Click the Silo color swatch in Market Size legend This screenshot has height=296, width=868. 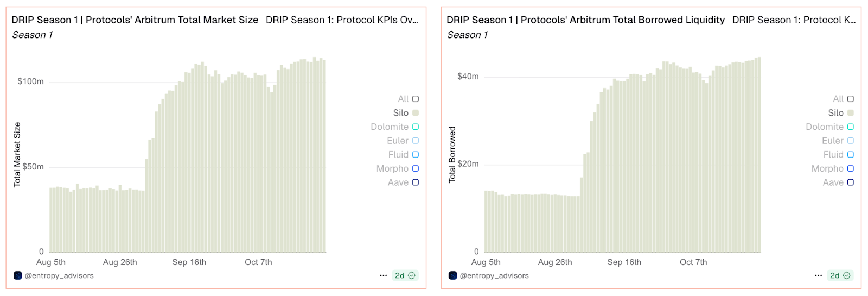pyautogui.click(x=416, y=113)
